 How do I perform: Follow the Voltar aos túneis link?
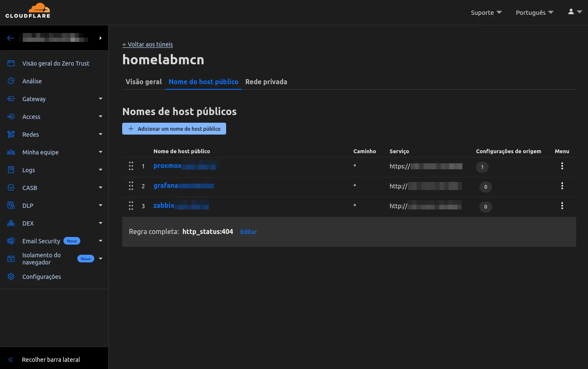pyautogui.click(x=148, y=44)
